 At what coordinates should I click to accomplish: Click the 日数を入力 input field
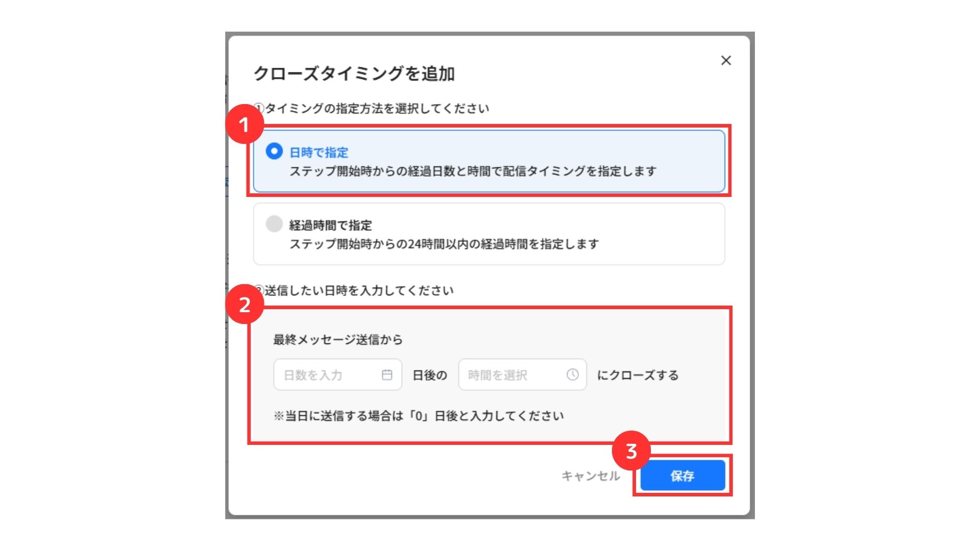(x=338, y=375)
